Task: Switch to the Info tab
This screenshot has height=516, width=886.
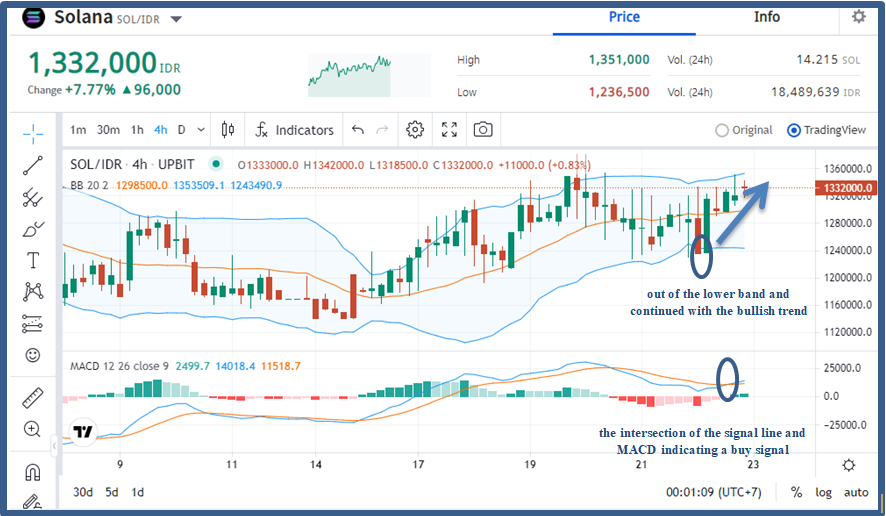Action: pyautogui.click(x=767, y=17)
